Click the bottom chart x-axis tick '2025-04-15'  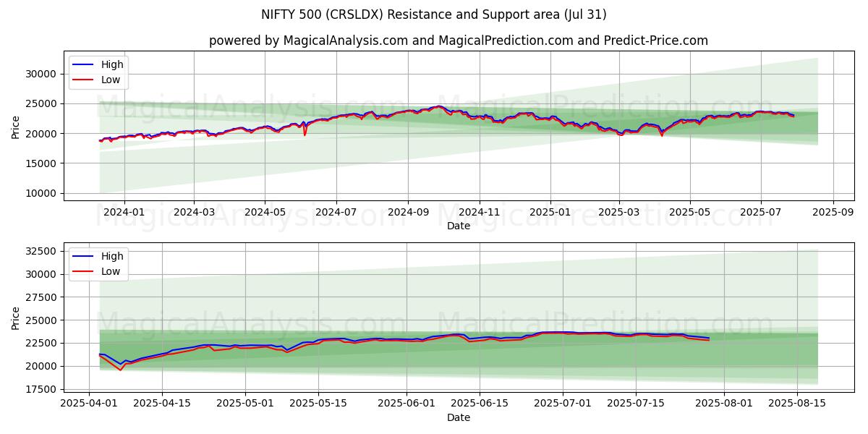161,404
